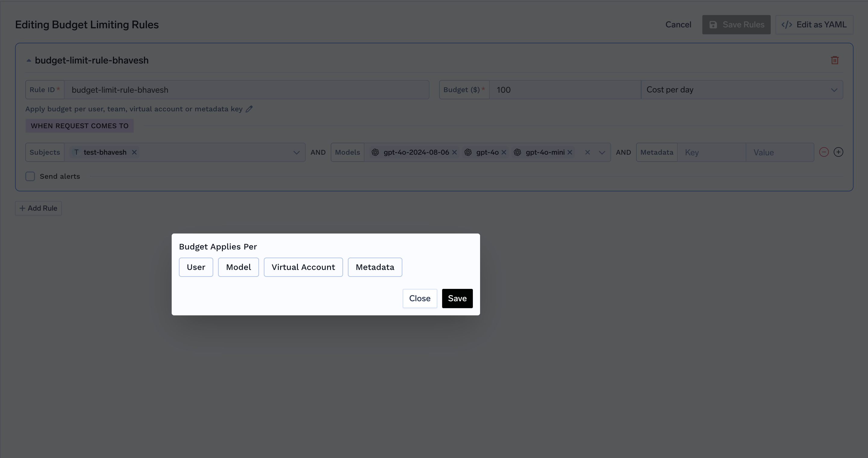
Task: Expand the Subjects dropdown chevron
Action: click(296, 153)
